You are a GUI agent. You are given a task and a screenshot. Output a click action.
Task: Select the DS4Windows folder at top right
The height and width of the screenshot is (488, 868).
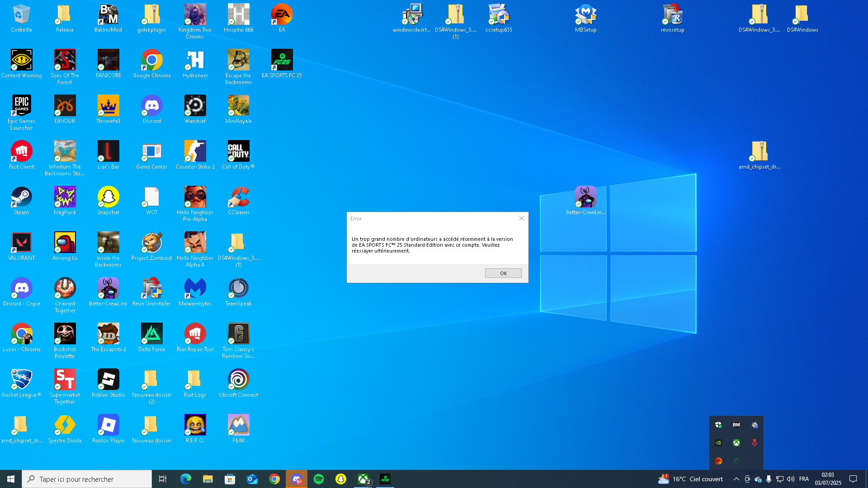coord(802,18)
